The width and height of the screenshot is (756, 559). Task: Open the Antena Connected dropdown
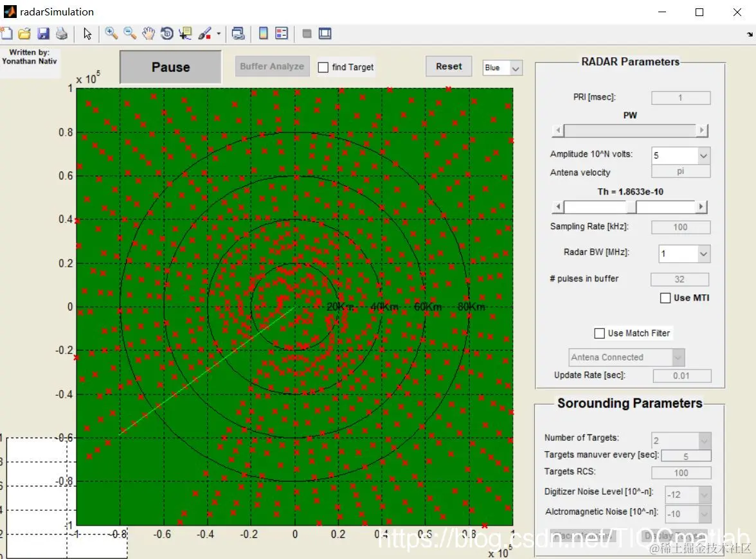[626, 357]
